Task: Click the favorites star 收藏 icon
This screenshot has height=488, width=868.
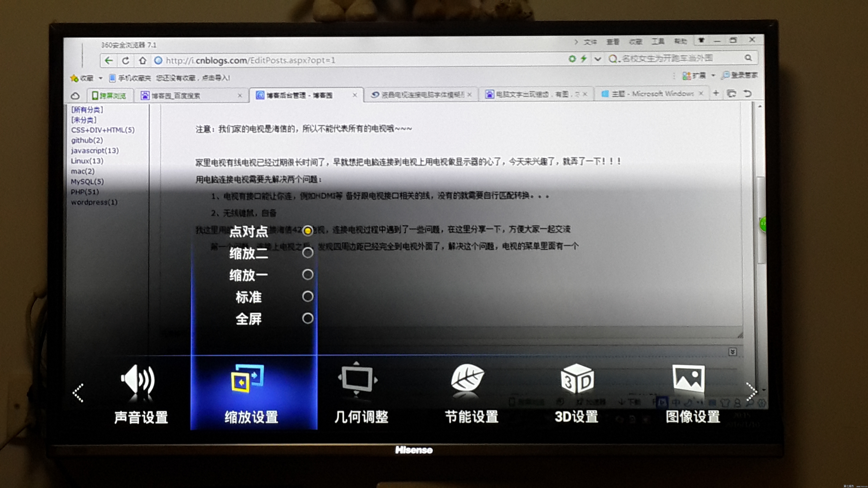Action: pyautogui.click(x=74, y=78)
